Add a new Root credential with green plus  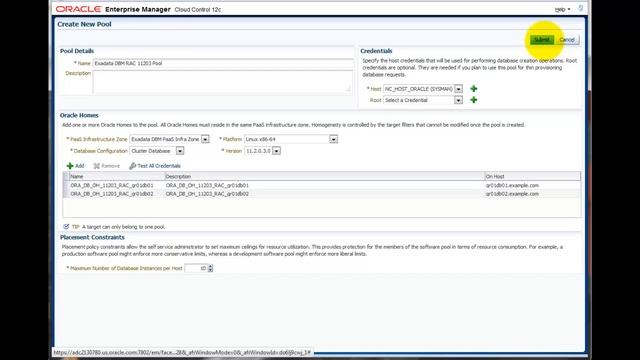coord(473,100)
